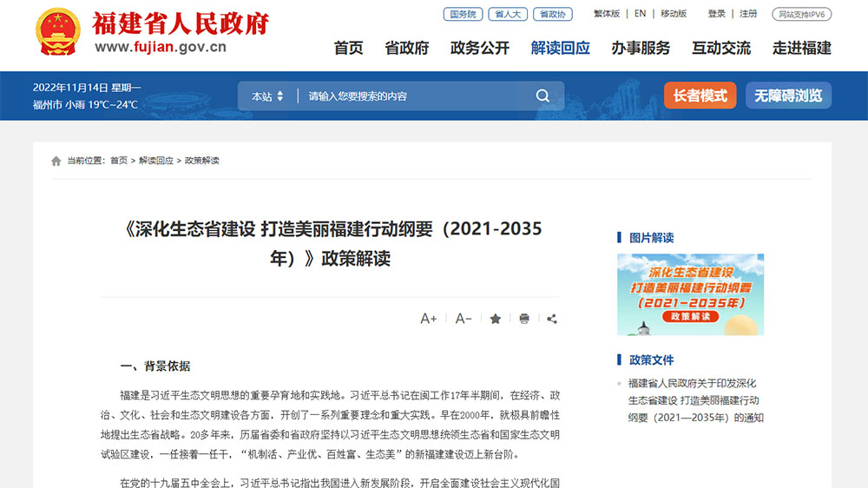Expand the 本站 search scope dropdown
Image resolution: width=868 pixels, height=488 pixels.
pos(267,96)
